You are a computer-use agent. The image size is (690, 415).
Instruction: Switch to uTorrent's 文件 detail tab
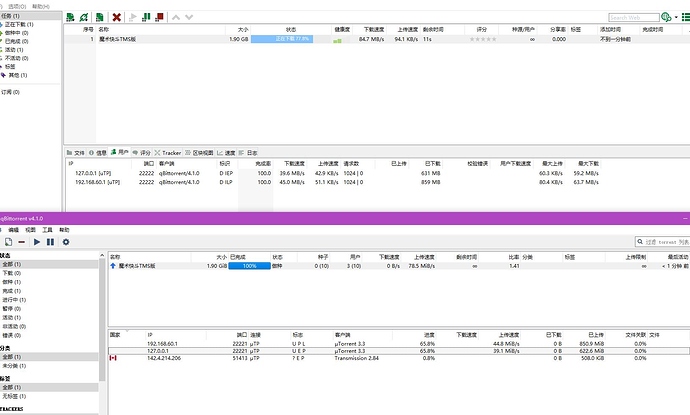tap(75, 153)
